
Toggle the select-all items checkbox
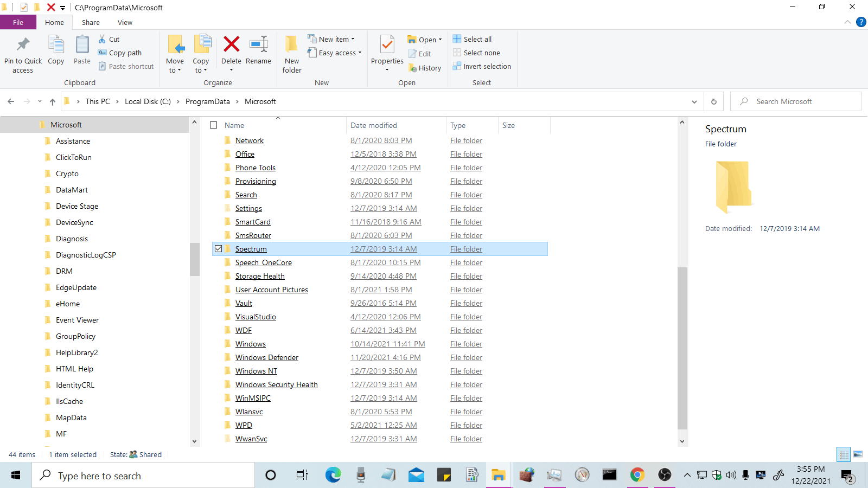click(x=214, y=125)
